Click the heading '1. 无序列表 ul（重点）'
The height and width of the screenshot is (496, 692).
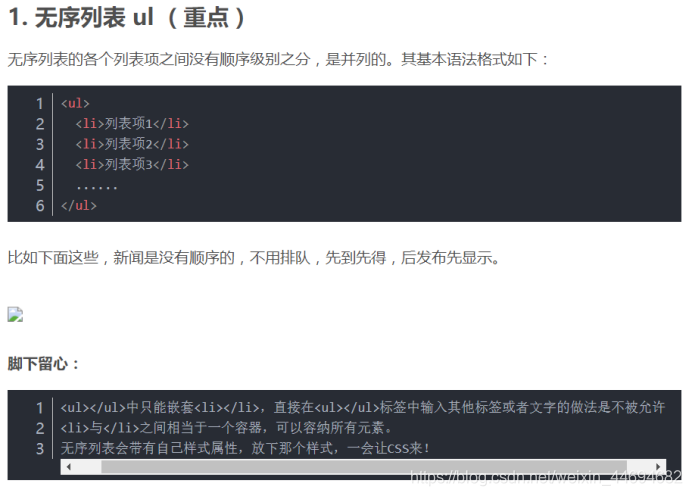point(127,18)
